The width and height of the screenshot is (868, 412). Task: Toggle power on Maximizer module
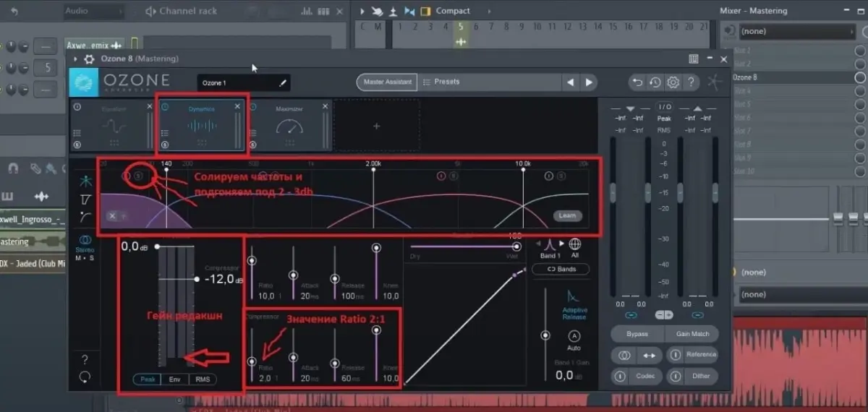click(x=252, y=106)
